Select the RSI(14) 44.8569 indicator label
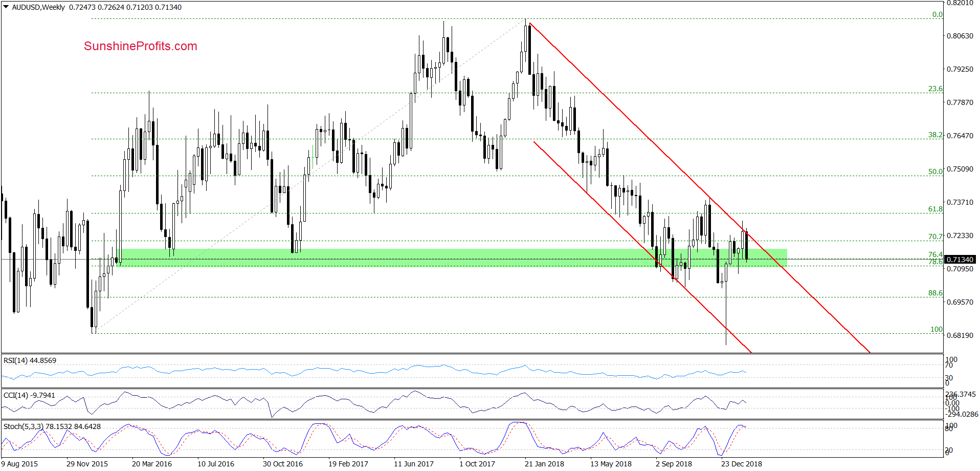980x471 pixels. [30, 360]
